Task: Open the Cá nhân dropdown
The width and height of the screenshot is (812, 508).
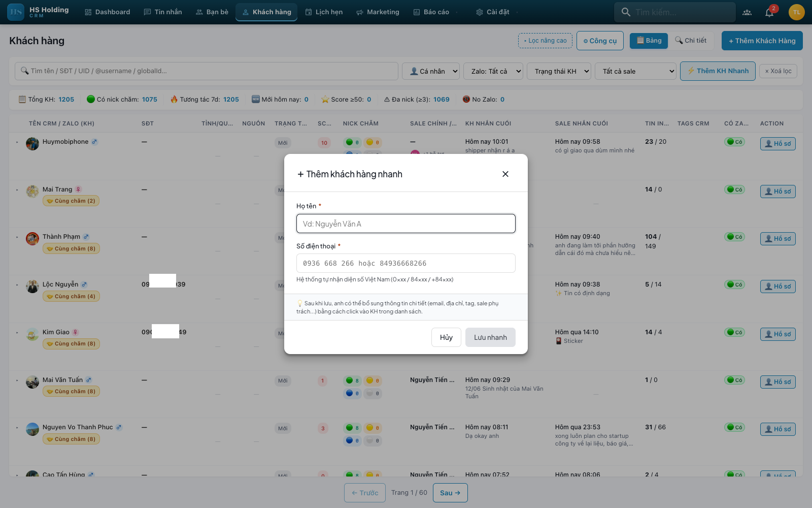Action: click(x=431, y=71)
